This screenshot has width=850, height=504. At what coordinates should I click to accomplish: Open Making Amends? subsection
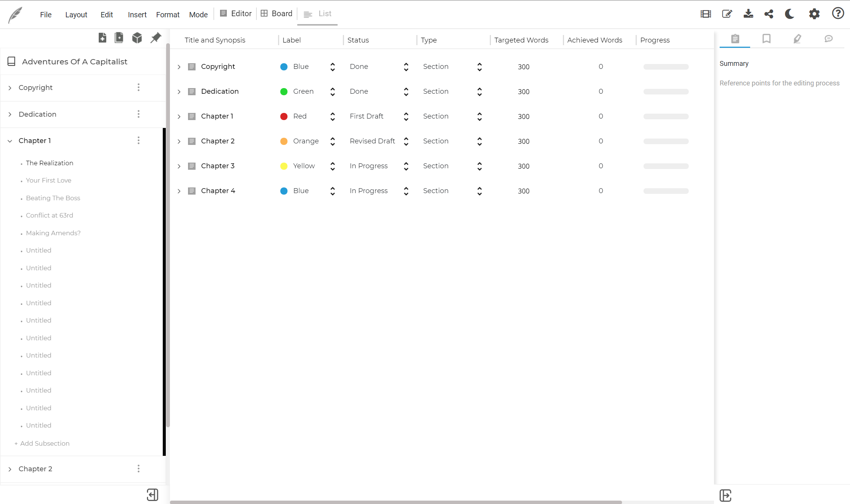[53, 233]
